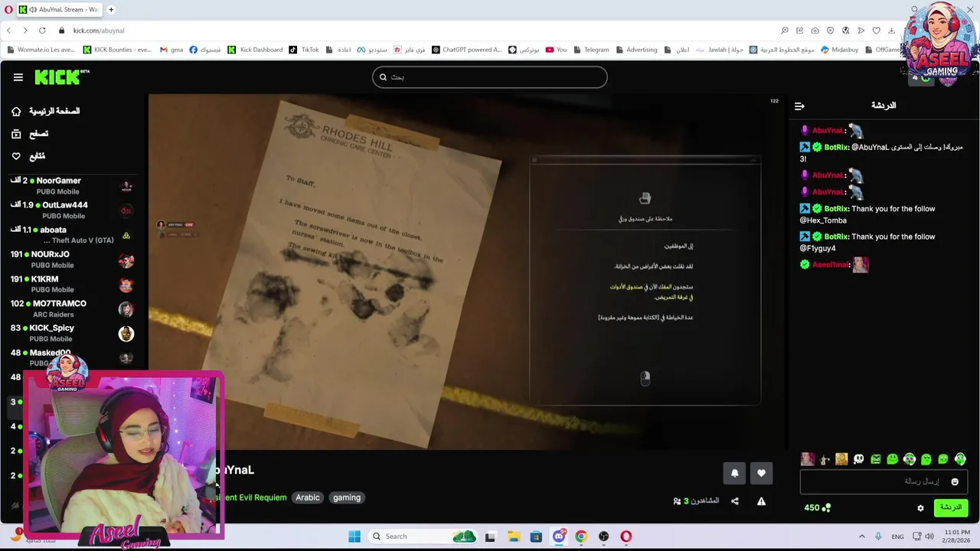Report stream using warning triangle icon
Screen dimensions: 980x551
(761, 501)
